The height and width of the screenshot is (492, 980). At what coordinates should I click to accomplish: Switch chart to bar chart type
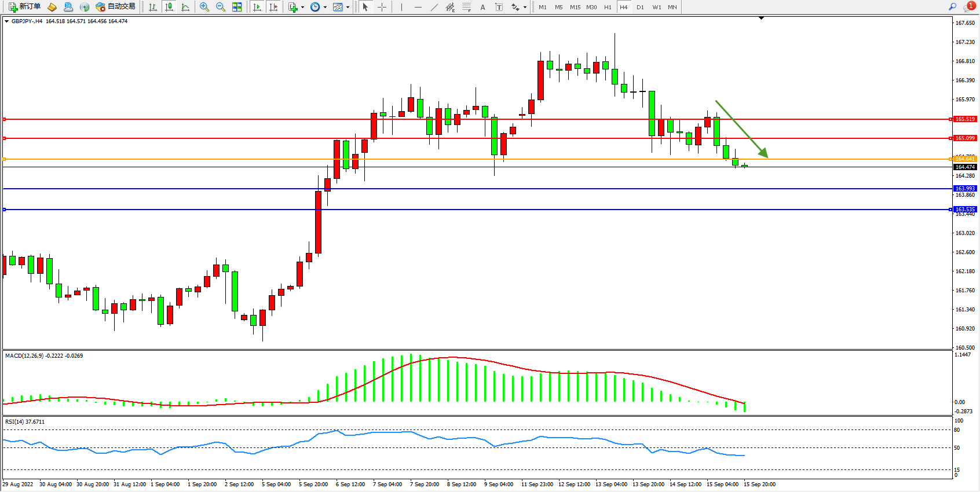pos(152,7)
